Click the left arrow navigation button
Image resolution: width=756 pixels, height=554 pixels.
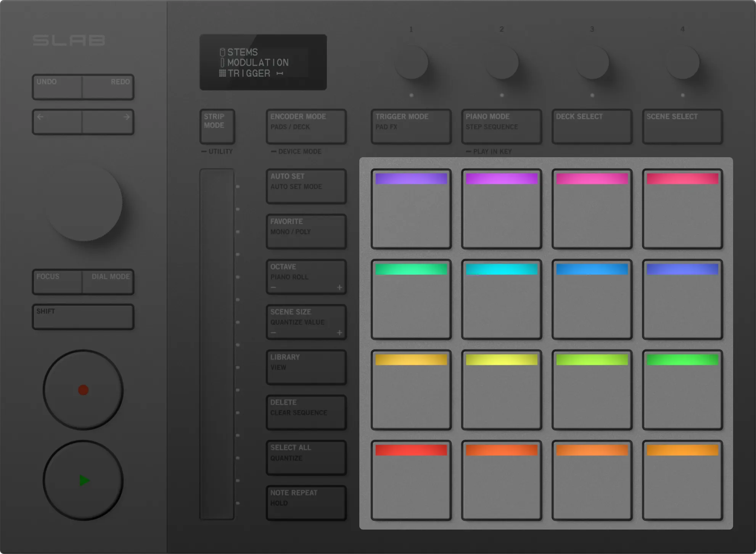coord(57,122)
